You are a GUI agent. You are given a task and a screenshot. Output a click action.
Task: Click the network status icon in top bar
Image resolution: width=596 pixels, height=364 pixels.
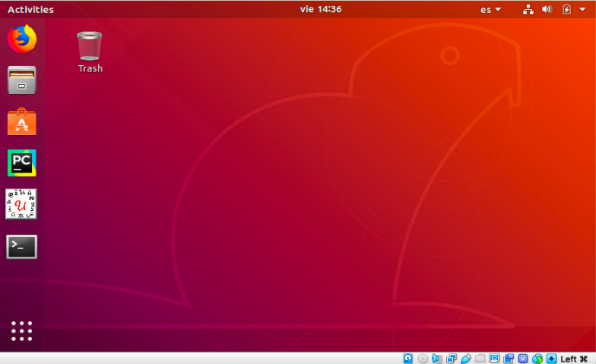[x=528, y=9]
